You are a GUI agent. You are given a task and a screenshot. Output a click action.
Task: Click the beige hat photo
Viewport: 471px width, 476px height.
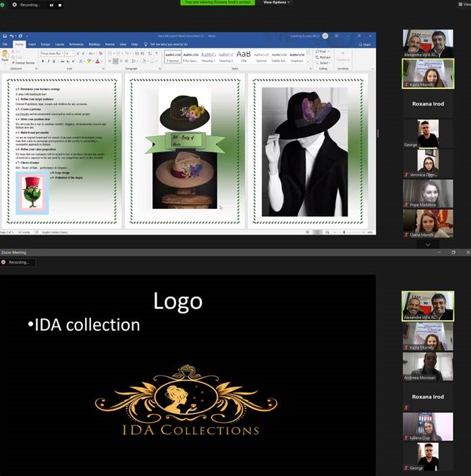tap(185, 180)
